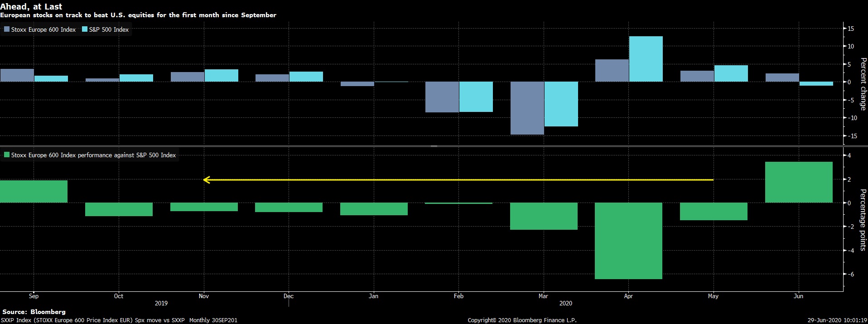Click the 2020 year label on the axis
This screenshot has width=868, height=324.
point(565,303)
